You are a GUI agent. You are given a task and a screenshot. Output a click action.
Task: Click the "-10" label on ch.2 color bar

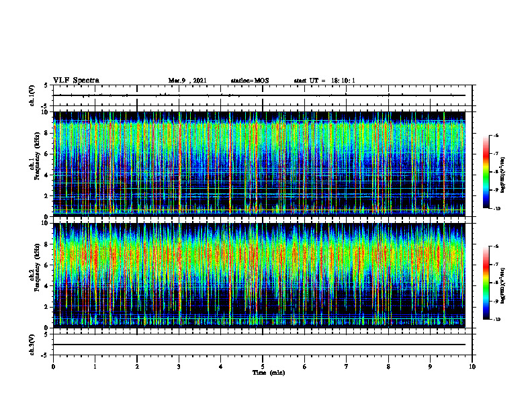[496, 320]
